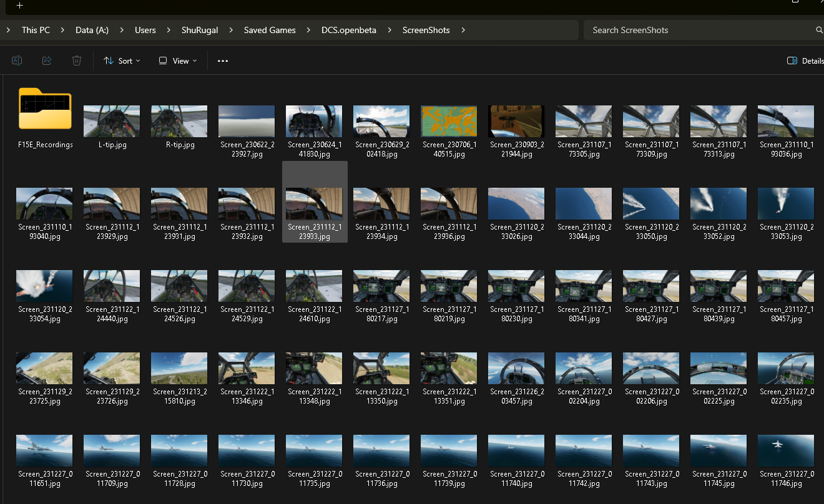Go to Users in the breadcrumb

click(145, 30)
